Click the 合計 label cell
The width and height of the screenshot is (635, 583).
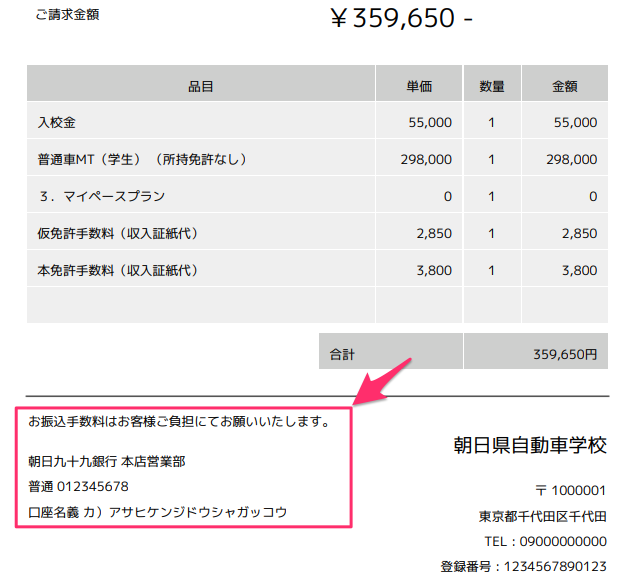click(342, 354)
